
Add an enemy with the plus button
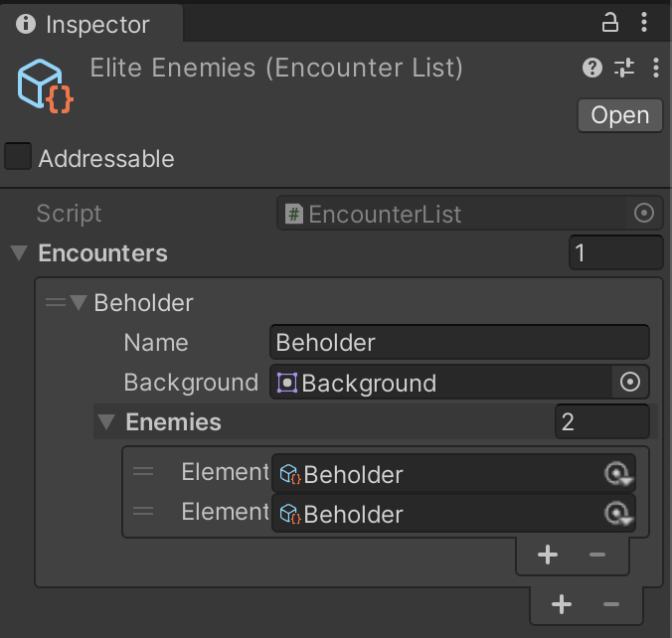[548, 555]
